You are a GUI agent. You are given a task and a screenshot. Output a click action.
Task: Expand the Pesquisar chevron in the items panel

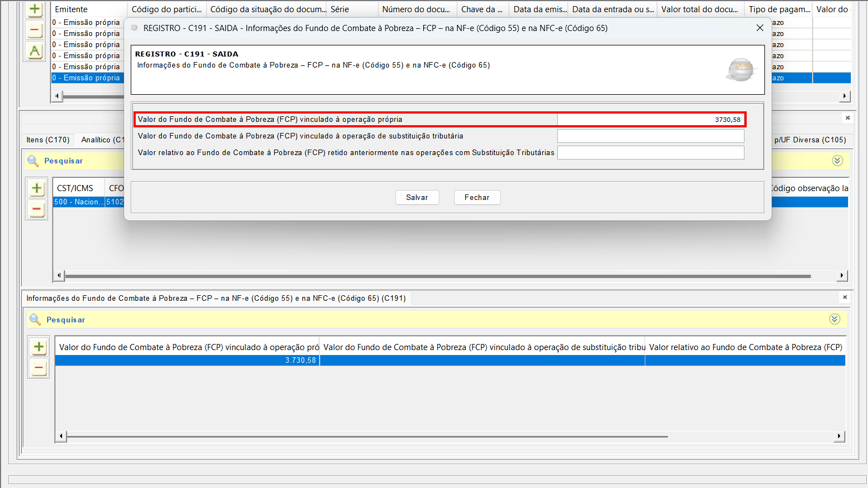point(837,161)
